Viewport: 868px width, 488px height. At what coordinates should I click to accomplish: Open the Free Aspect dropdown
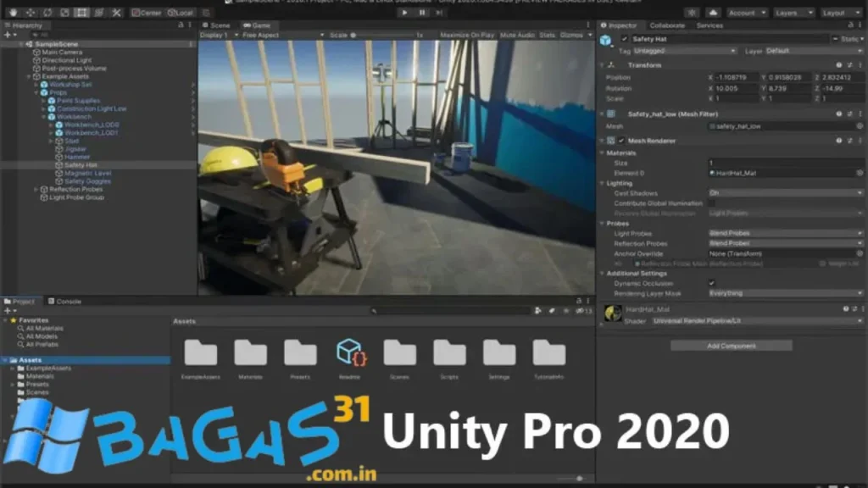point(283,35)
